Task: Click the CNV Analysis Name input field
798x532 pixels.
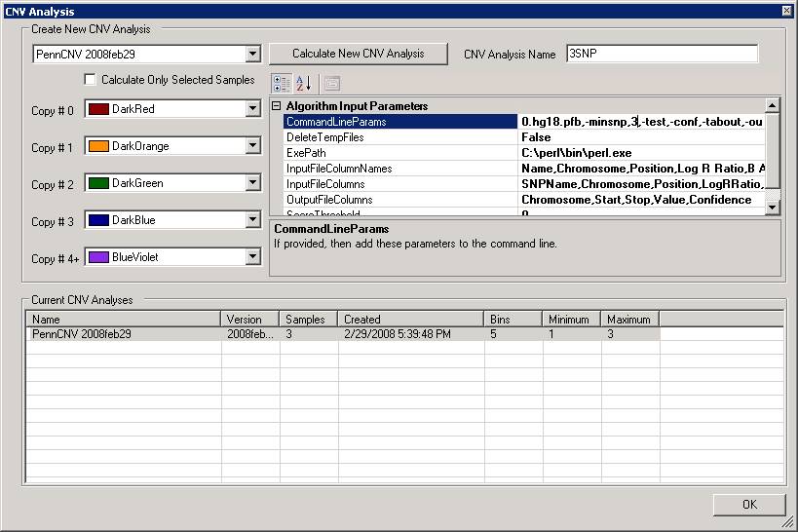Action: coord(663,54)
